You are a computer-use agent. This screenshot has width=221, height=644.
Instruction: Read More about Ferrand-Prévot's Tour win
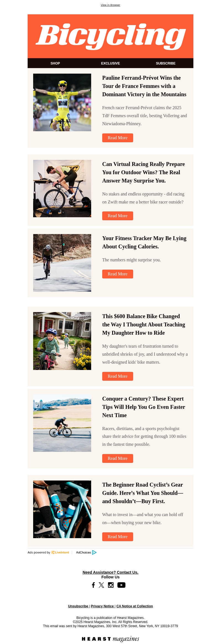(118, 138)
